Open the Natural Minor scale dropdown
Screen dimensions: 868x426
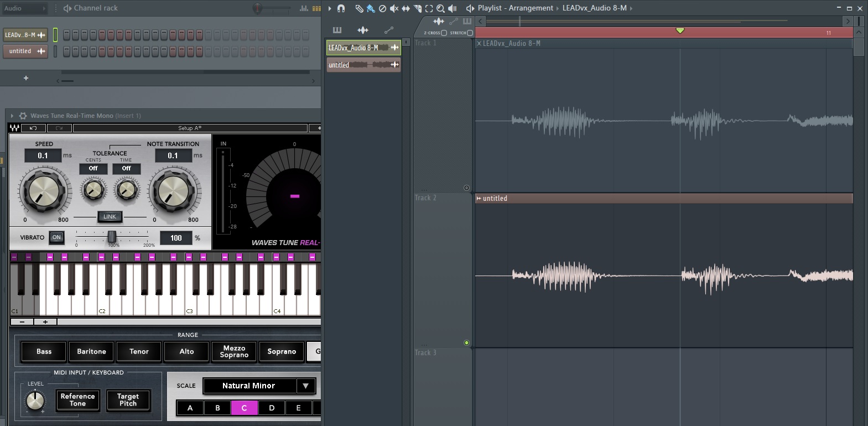[x=305, y=386]
